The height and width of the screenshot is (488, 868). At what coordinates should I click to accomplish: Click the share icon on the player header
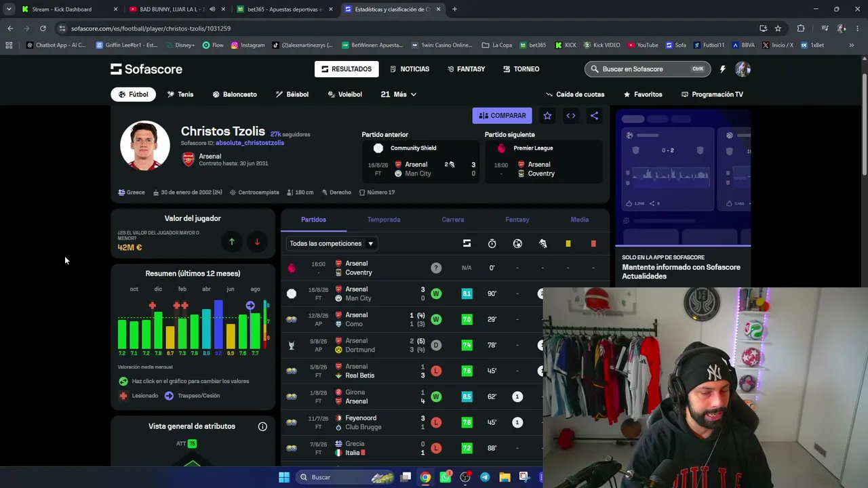click(x=594, y=116)
